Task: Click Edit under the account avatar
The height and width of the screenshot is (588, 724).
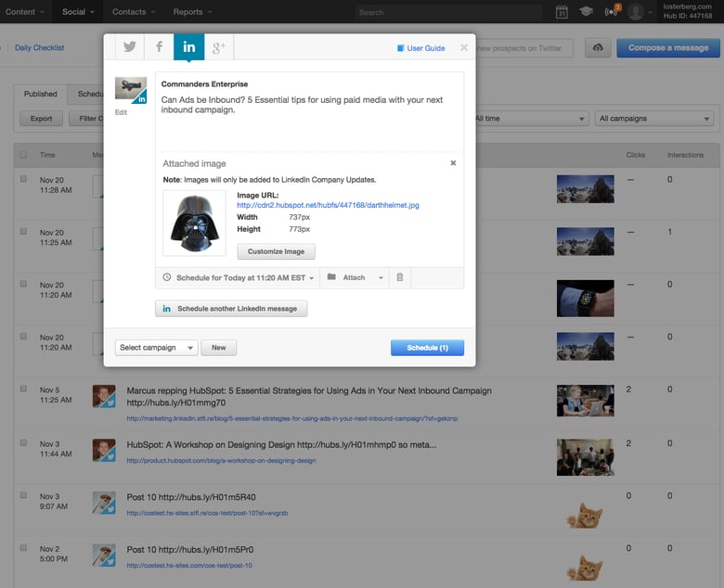Action: [121, 112]
